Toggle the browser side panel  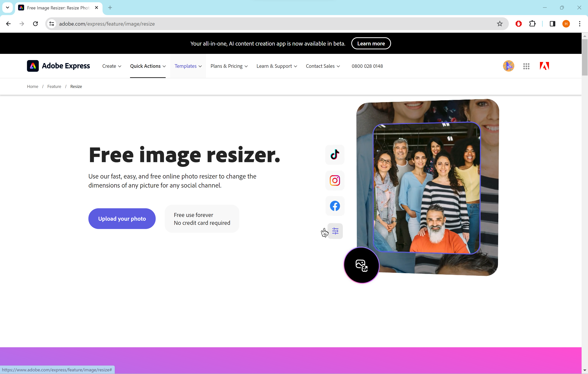552,24
